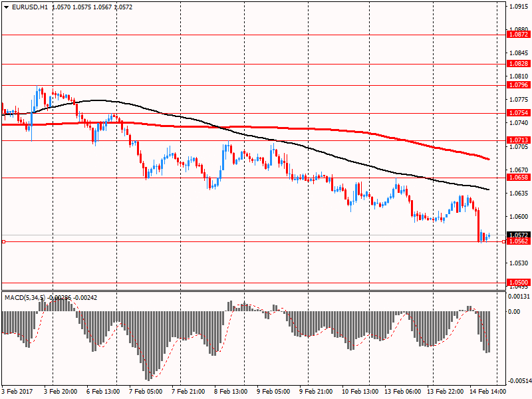Click the black 1.0572 current price label

(x=518, y=235)
